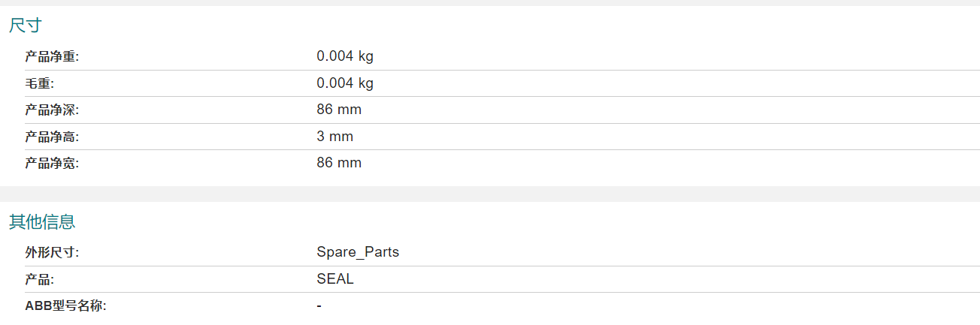The image size is (980, 325).
Task: Click the gray strip above 尺寸
Action: click(490, 3)
